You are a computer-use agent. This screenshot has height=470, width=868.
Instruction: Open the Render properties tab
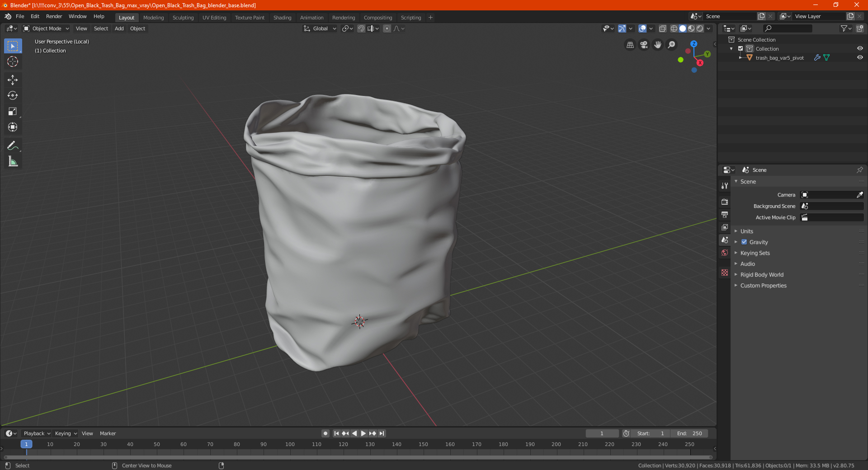[725, 202]
